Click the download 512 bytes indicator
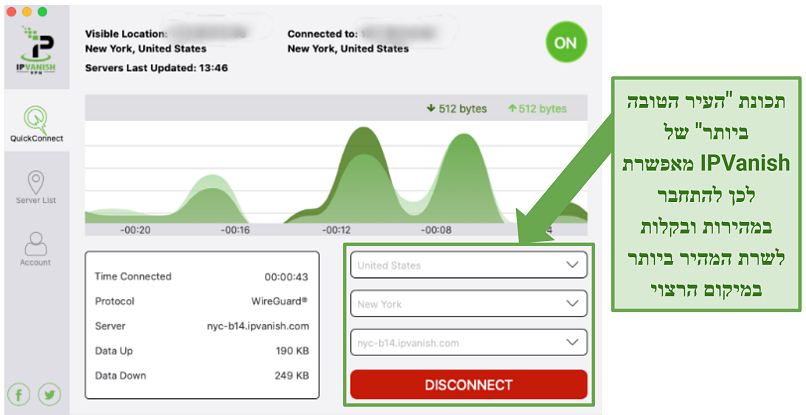 (456, 109)
